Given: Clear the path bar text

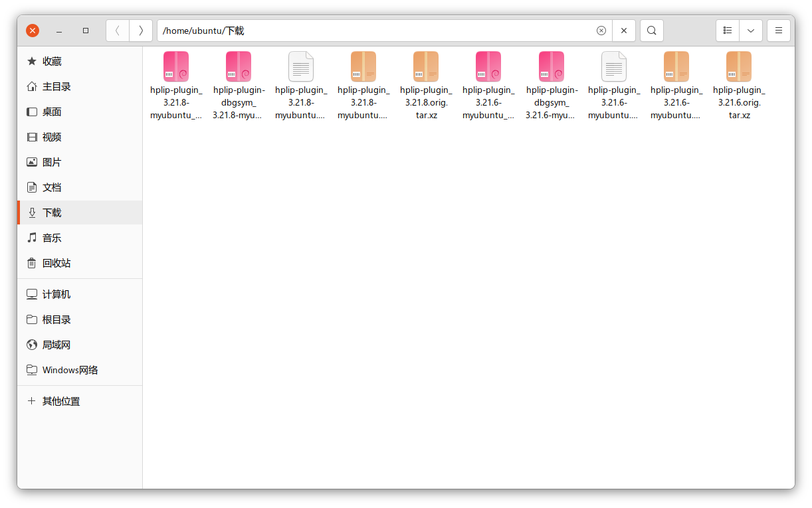Looking at the screenshot, I should pyautogui.click(x=601, y=31).
